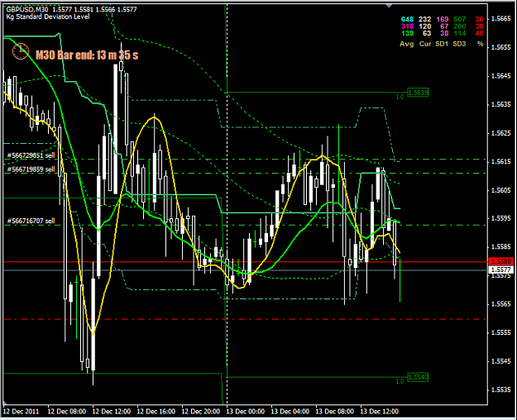Select the "M30 Bar end: 13 m 35 s" timer text

(87, 55)
